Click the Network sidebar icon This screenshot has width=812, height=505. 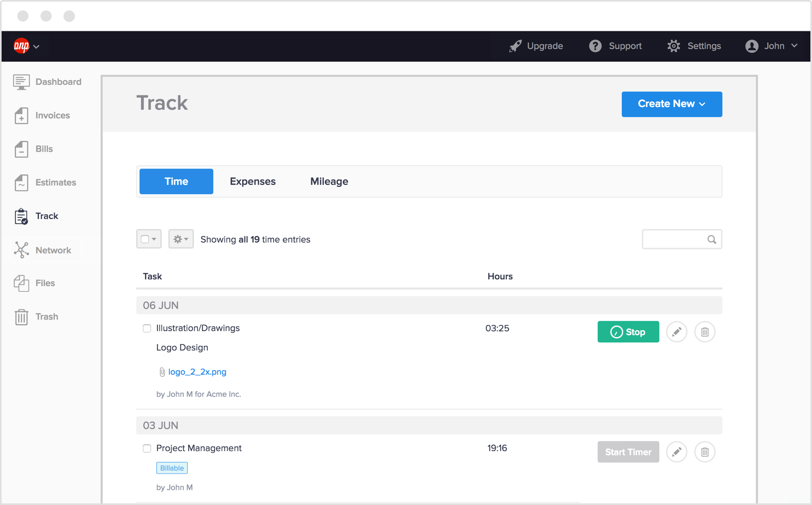click(21, 250)
